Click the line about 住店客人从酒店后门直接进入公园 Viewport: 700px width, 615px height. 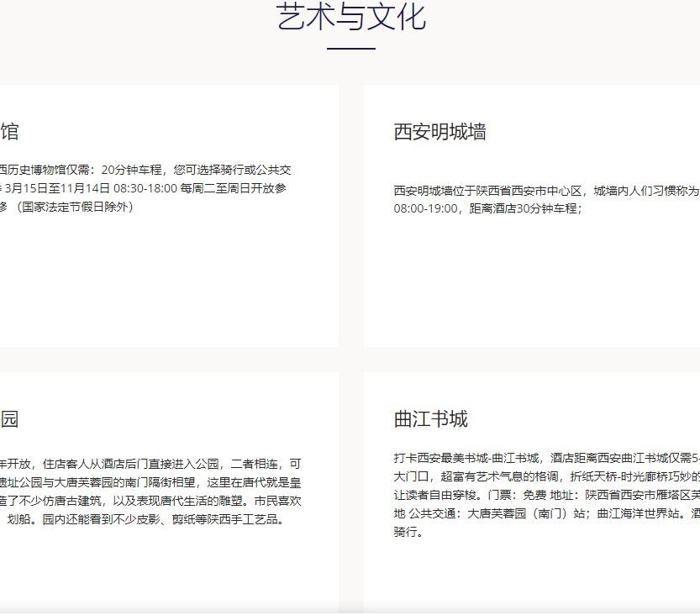[x=151, y=464]
